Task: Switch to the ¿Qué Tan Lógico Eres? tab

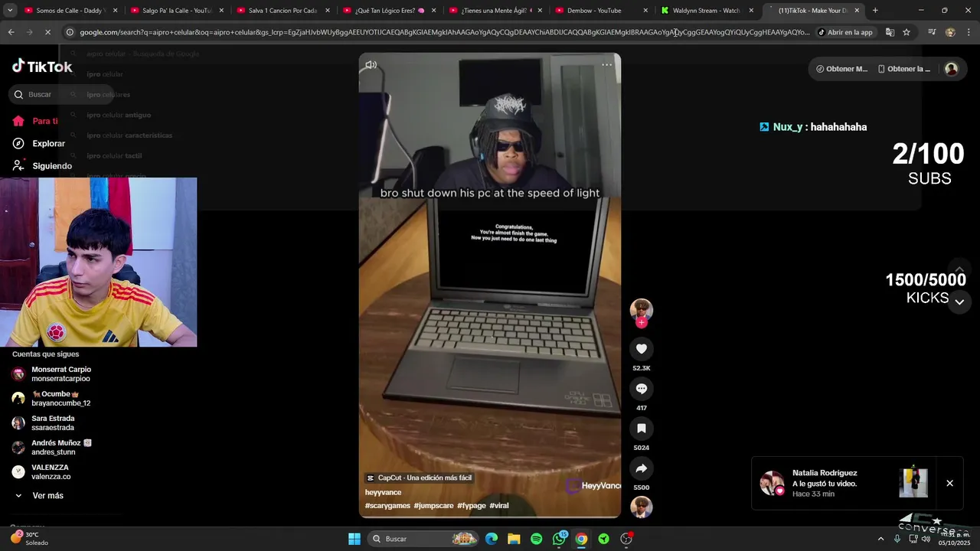Action: [x=389, y=11]
